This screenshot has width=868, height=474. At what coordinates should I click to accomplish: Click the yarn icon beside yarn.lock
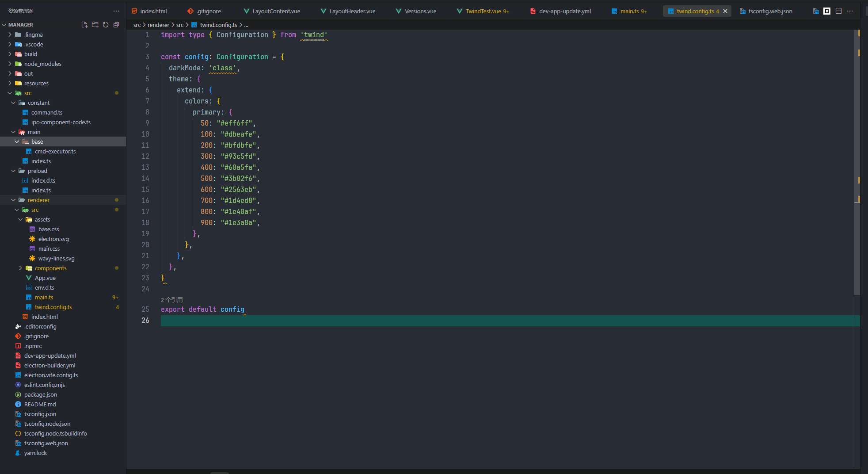pos(18,453)
